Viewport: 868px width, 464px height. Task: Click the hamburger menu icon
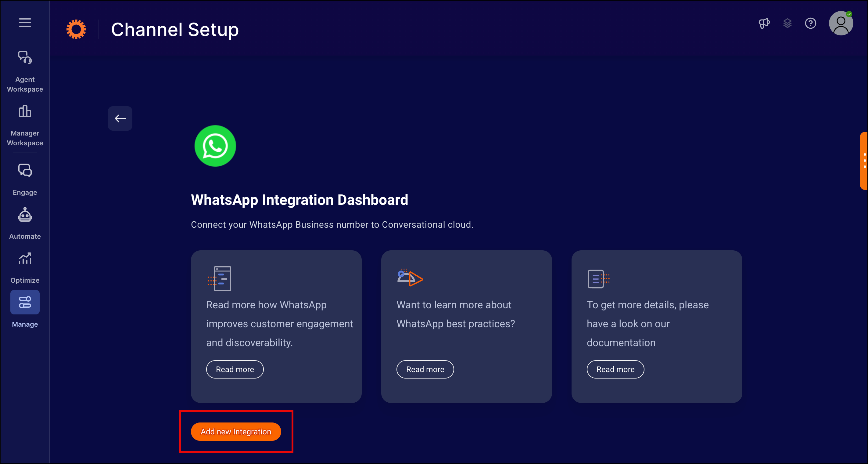pos(25,23)
